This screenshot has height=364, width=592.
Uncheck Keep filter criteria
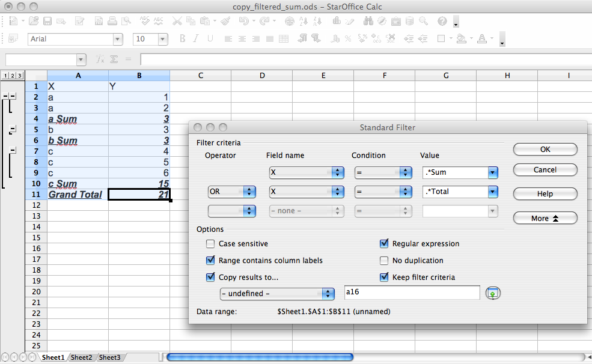click(383, 277)
